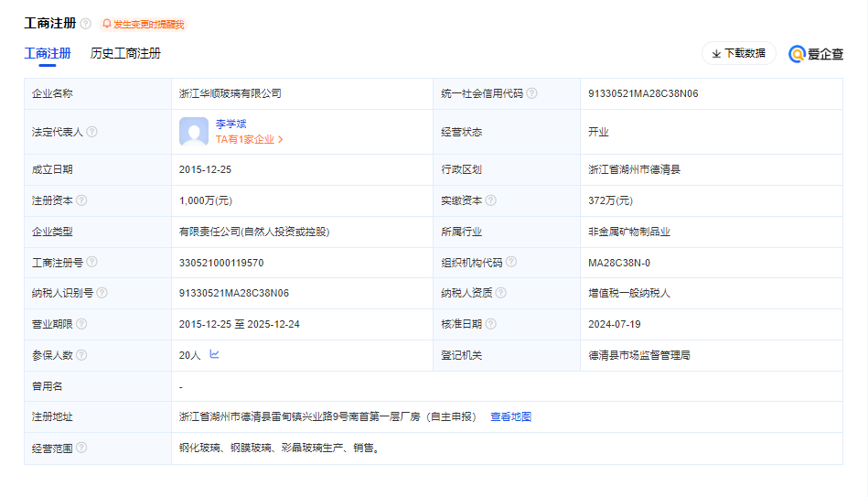Screen dimensions: 868x497
Task: Click help icon beside 组织机构代码
Action: click(511, 263)
